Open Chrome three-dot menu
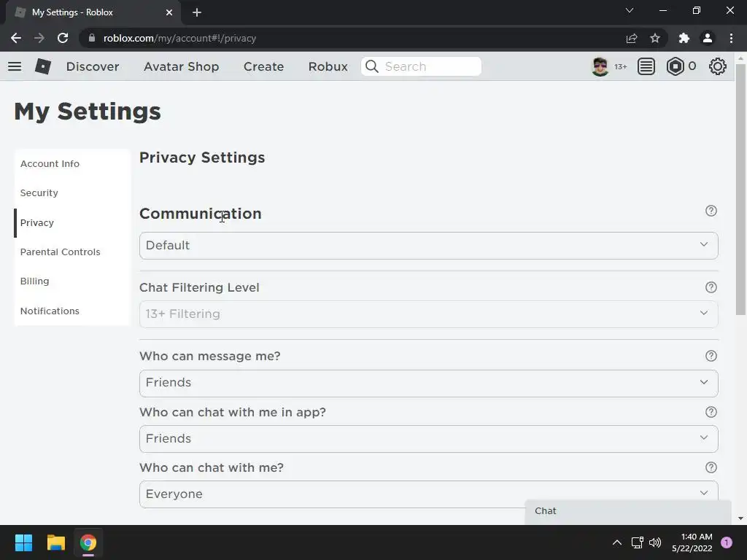Screen dimensions: 747x560 point(731,38)
